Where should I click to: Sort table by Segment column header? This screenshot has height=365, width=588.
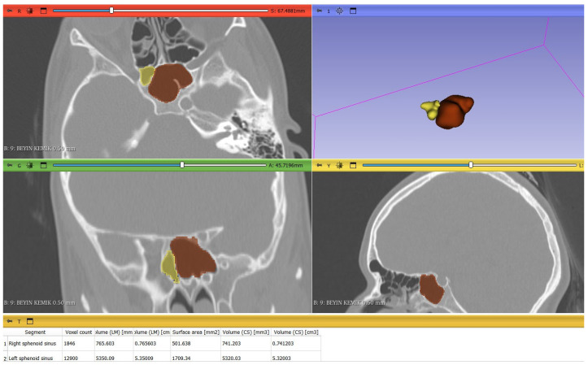[x=35, y=332]
